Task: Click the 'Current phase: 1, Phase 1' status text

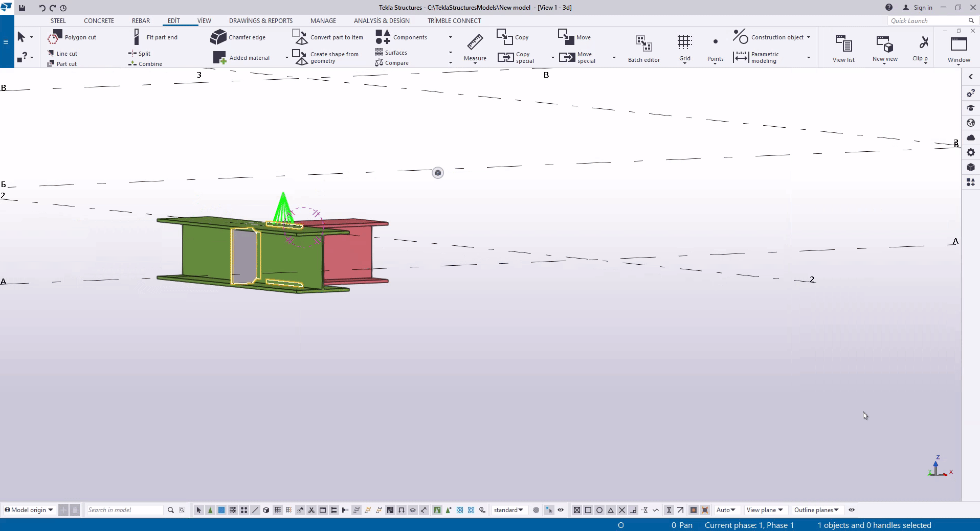Action: pyautogui.click(x=749, y=525)
